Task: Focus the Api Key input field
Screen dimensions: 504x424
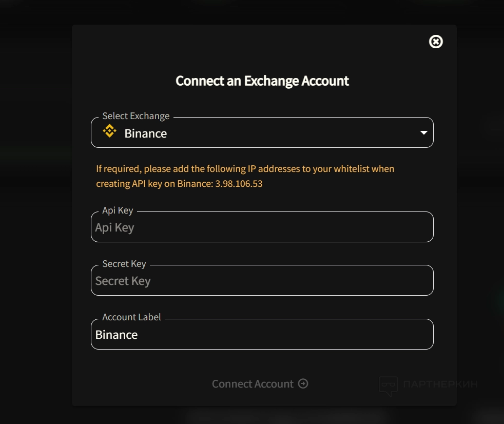Action: point(262,228)
